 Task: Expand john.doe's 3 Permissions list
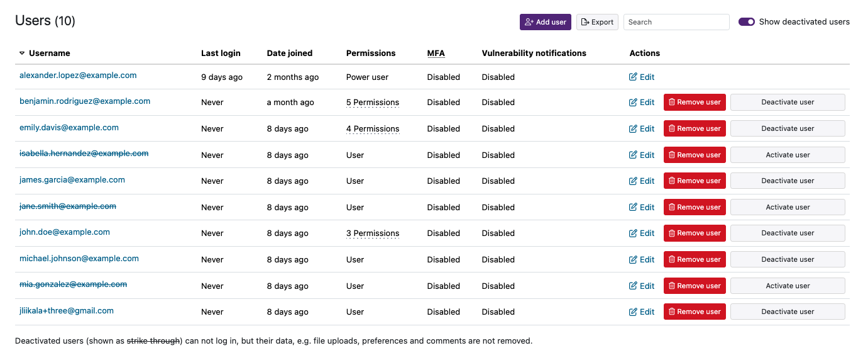(x=372, y=233)
